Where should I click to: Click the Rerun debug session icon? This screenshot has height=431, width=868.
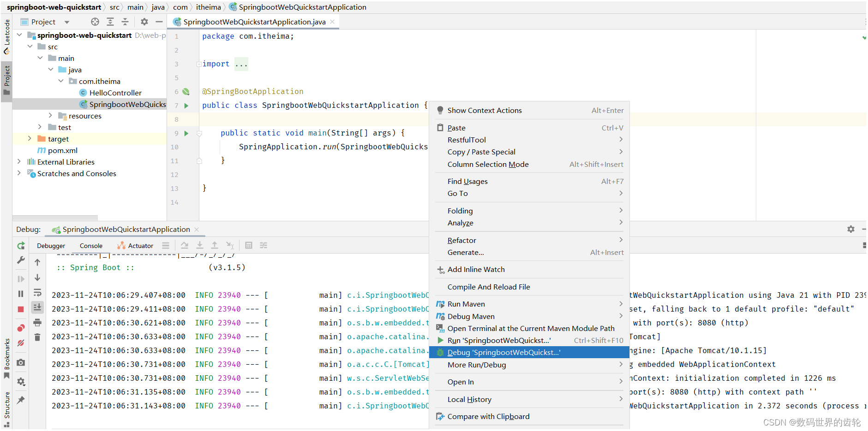pos(21,246)
